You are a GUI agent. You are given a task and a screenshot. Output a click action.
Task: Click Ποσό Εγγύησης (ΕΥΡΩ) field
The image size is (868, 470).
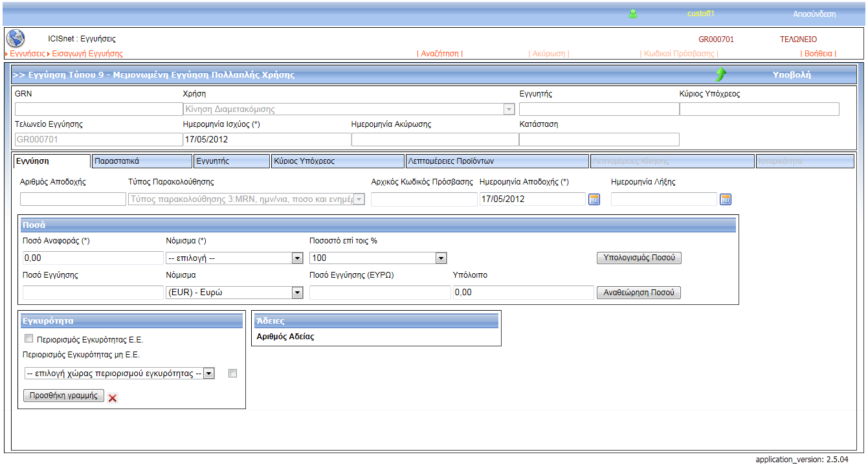click(380, 293)
